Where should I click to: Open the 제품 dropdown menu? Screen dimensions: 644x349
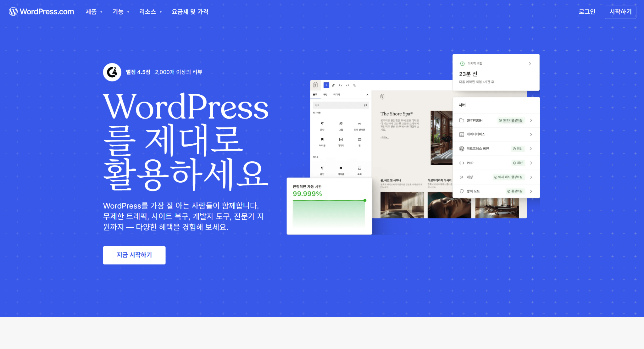click(94, 12)
